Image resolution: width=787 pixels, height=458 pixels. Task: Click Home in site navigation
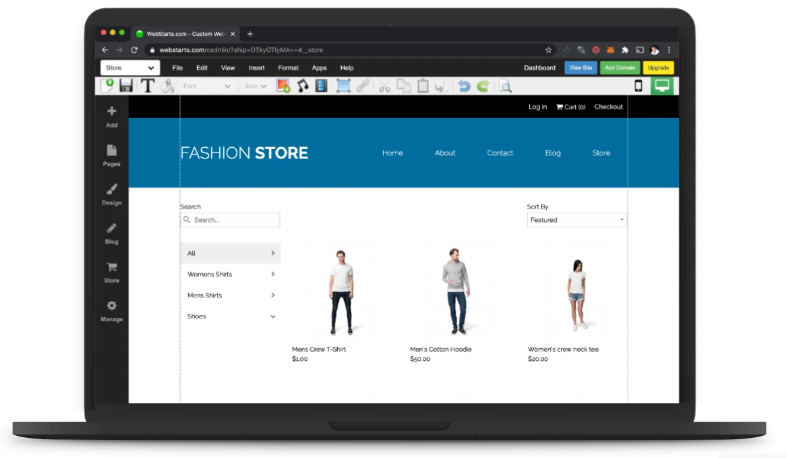[x=392, y=153]
